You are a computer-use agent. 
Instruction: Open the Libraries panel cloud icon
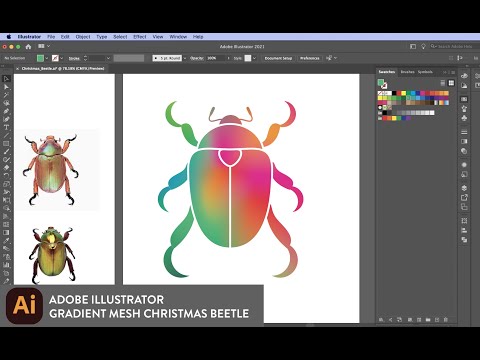coord(464,76)
